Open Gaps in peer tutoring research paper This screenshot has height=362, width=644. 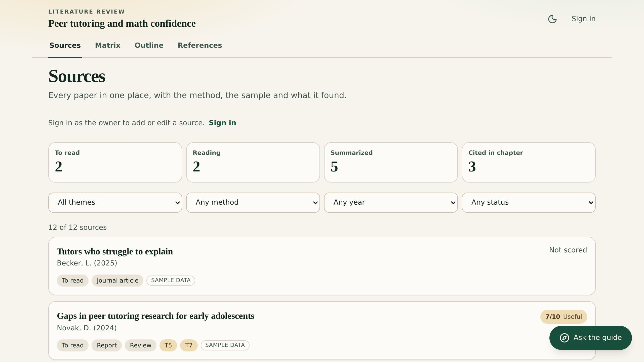pyautogui.click(x=155, y=316)
